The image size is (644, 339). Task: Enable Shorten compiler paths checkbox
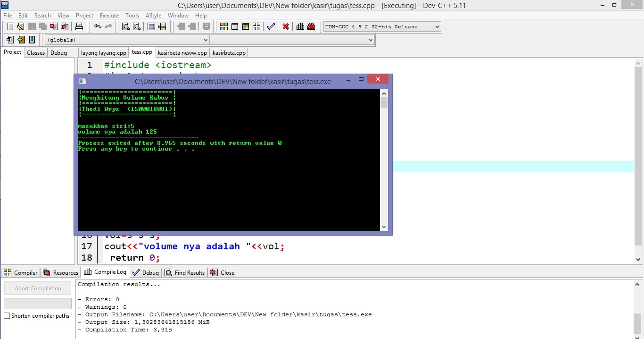pyautogui.click(x=7, y=316)
